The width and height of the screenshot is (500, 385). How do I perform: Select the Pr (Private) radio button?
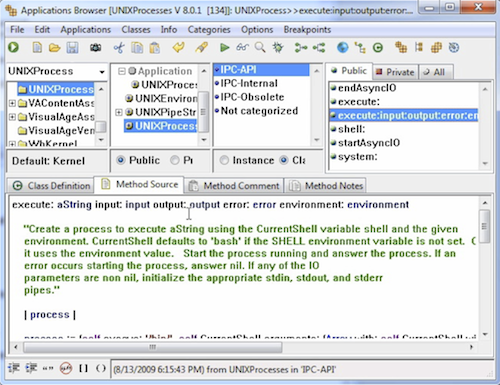click(174, 160)
